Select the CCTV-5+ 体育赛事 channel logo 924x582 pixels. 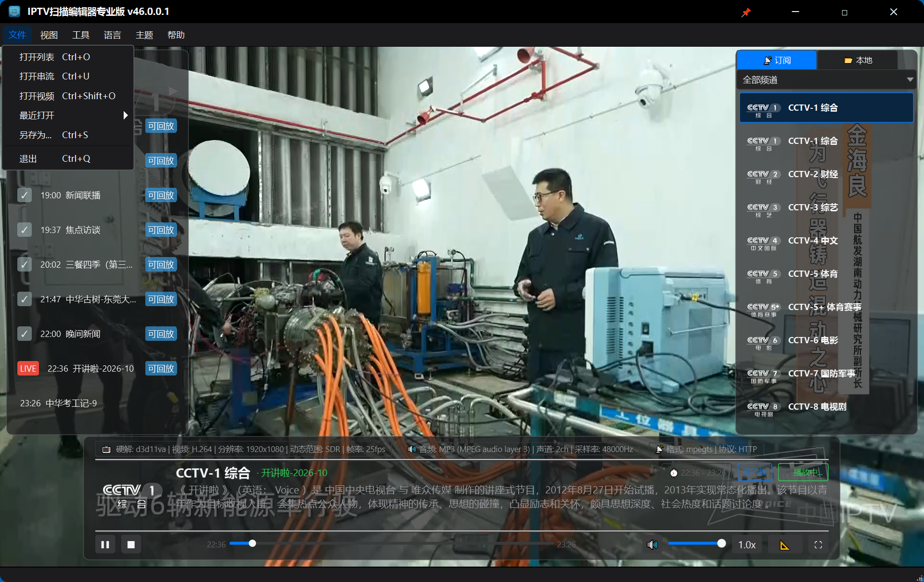763,310
